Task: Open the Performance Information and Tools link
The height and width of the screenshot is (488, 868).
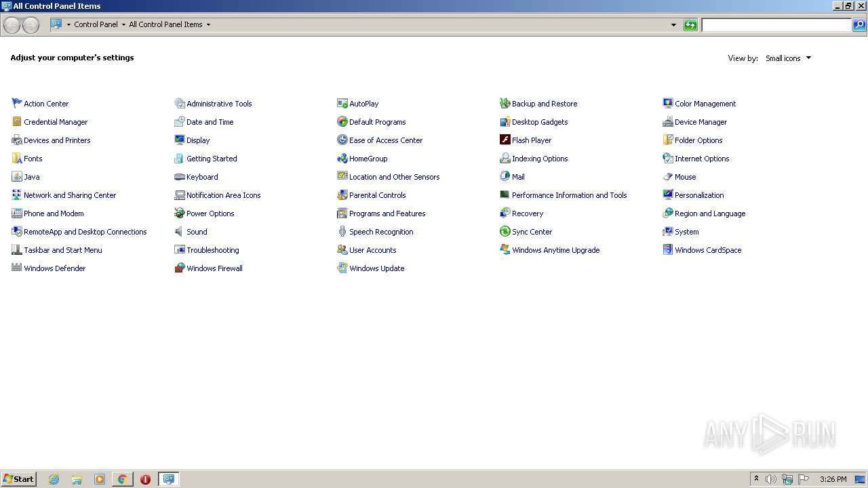Action: coord(569,195)
